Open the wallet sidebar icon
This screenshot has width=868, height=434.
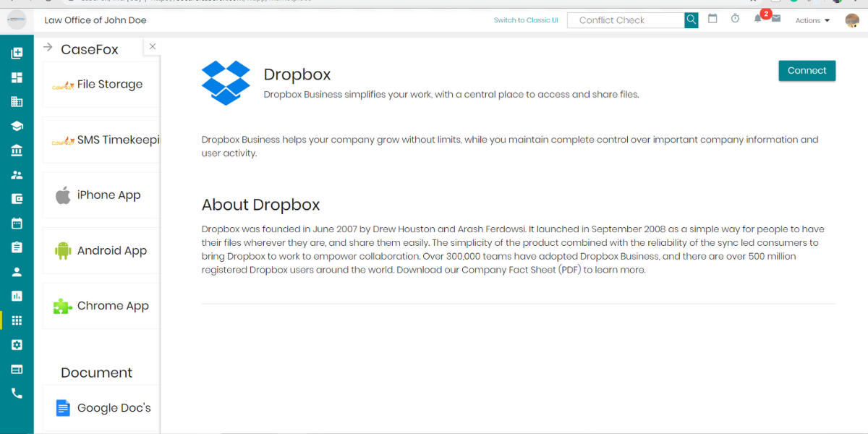point(17,199)
